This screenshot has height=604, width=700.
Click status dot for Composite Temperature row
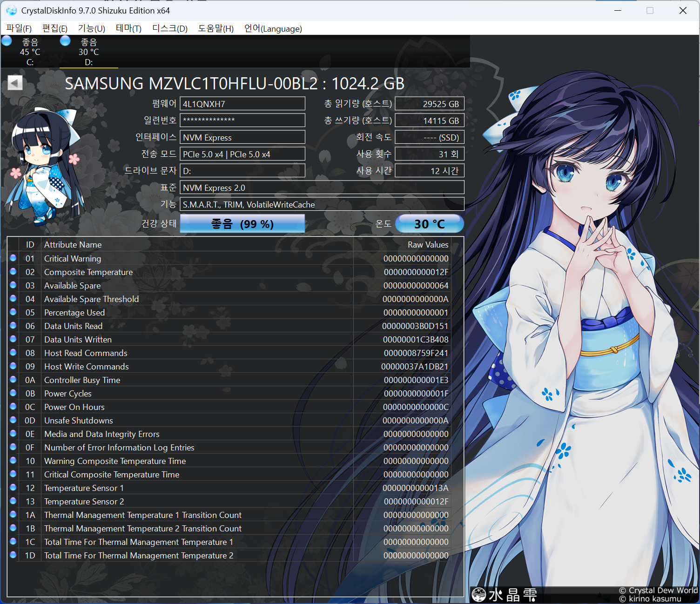pyautogui.click(x=13, y=271)
